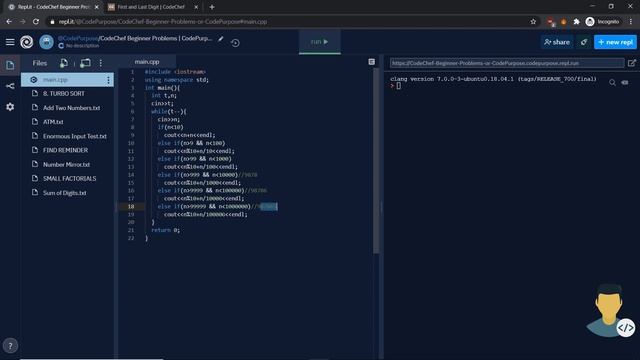Clear the console with eraser icon

[x=625, y=82]
